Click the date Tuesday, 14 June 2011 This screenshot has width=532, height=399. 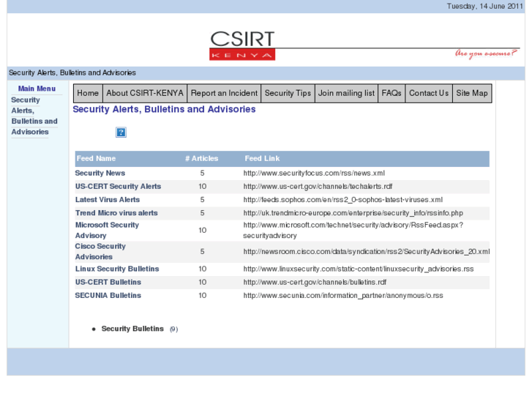point(485,6)
